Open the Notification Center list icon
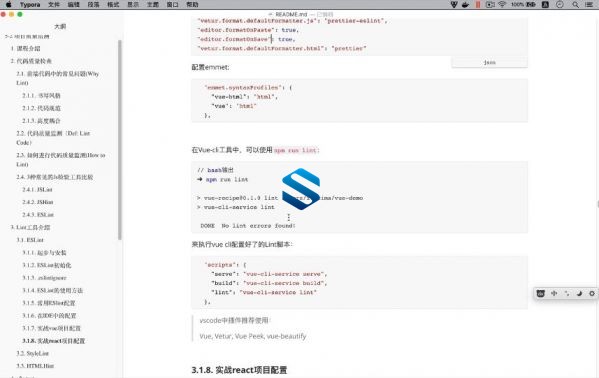The height and width of the screenshot is (378, 599). [589, 5]
